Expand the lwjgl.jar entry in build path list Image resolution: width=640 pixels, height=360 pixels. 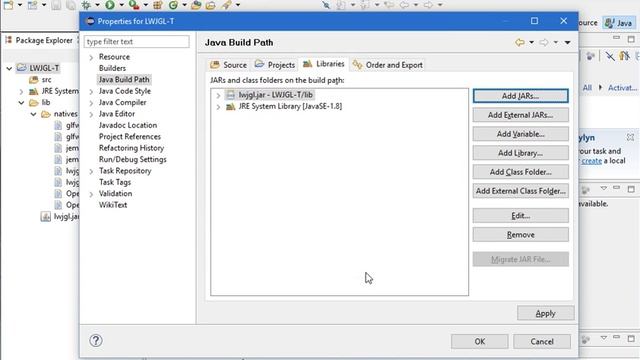click(218, 96)
